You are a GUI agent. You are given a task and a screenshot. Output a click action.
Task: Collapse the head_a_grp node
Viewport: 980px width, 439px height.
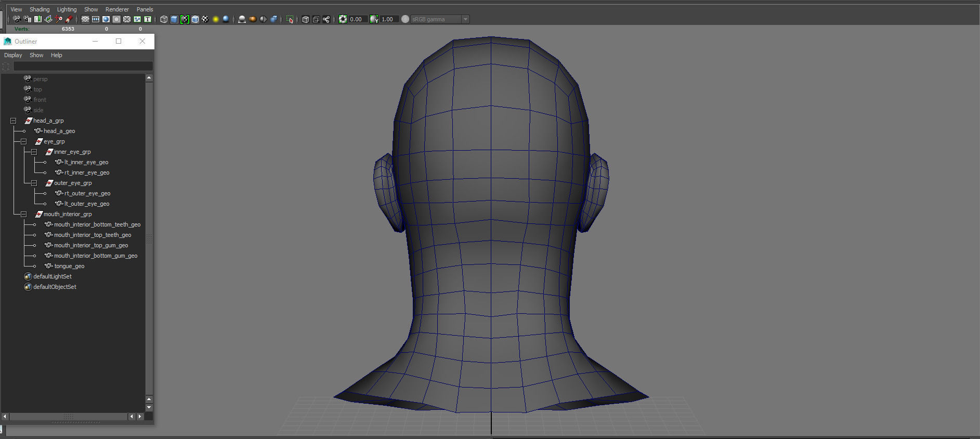[x=14, y=121]
